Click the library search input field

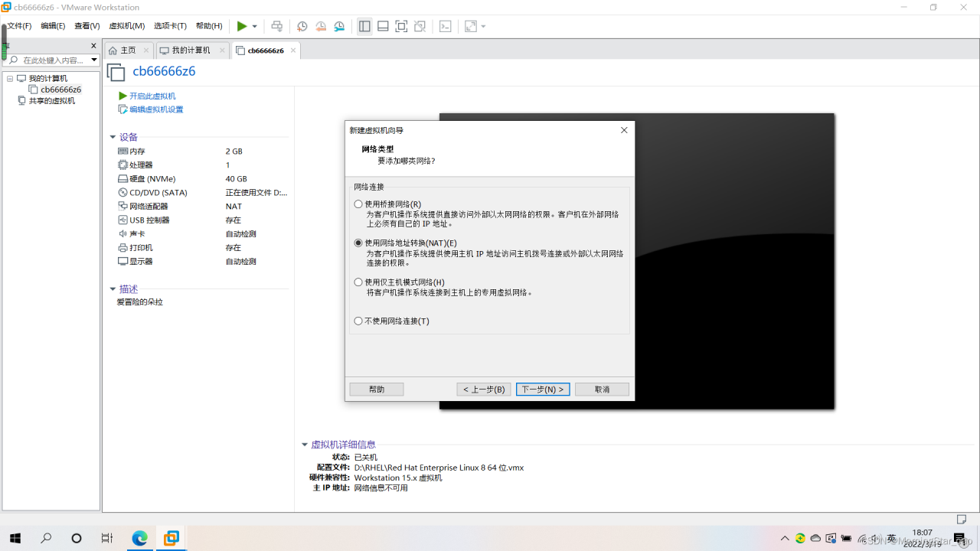54,60
